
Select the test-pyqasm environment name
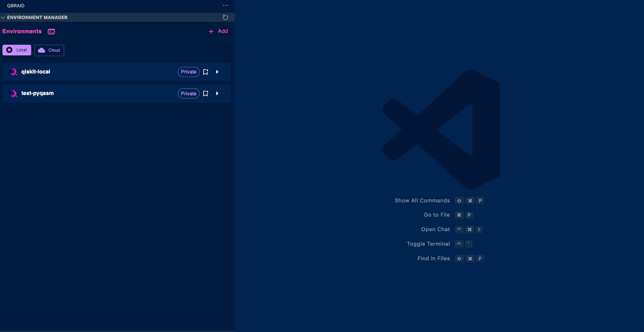[x=37, y=93]
